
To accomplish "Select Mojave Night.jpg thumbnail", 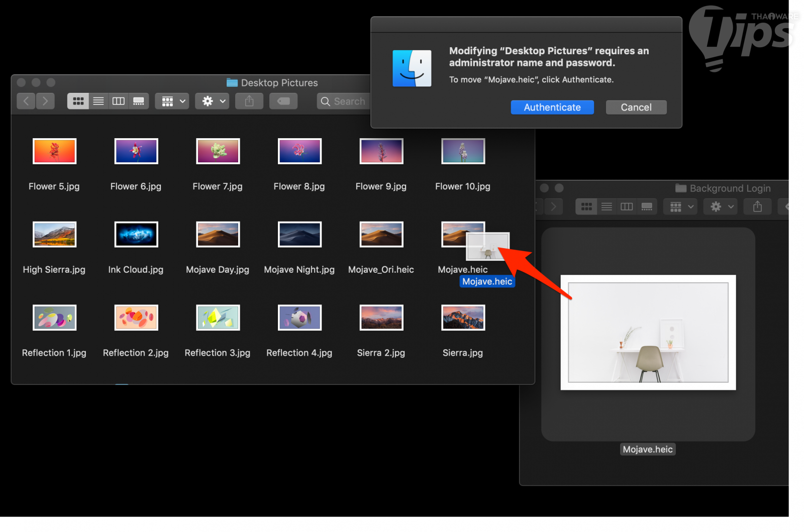I will [x=299, y=234].
